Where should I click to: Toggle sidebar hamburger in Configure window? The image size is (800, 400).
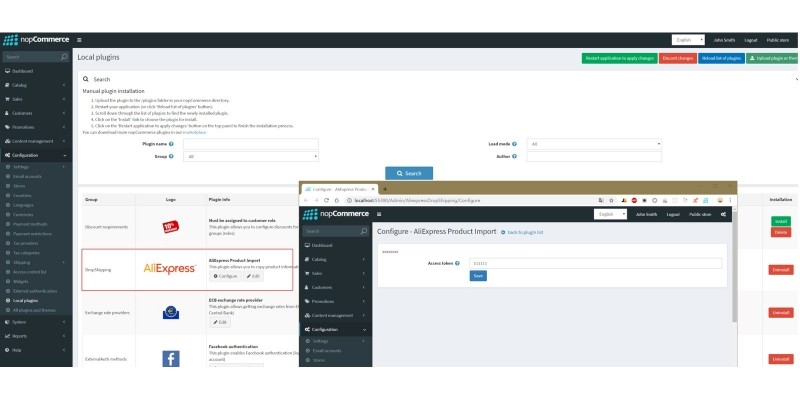(x=379, y=214)
